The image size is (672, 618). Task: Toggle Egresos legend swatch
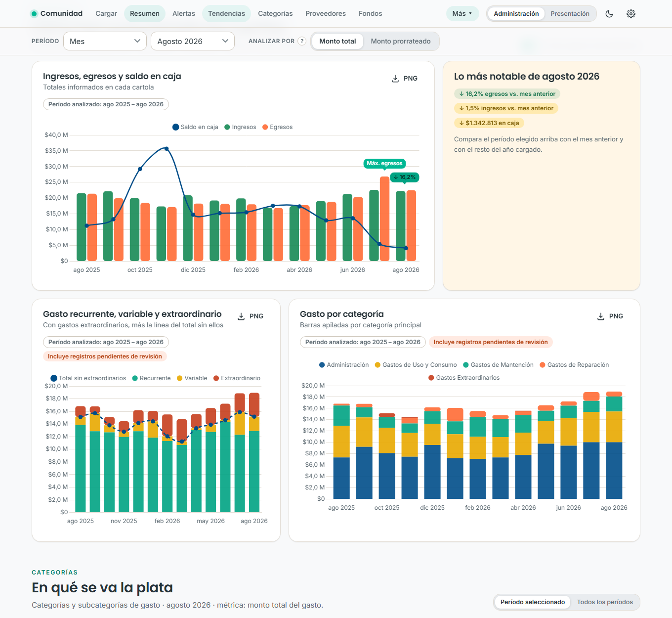[265, 127]
